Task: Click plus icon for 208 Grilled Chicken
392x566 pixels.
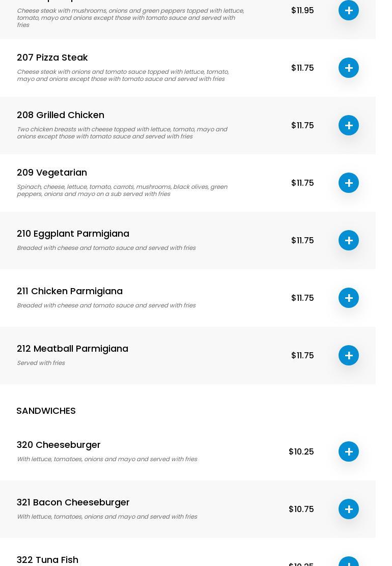Action: pyautogui.click(x=349, y=125)
